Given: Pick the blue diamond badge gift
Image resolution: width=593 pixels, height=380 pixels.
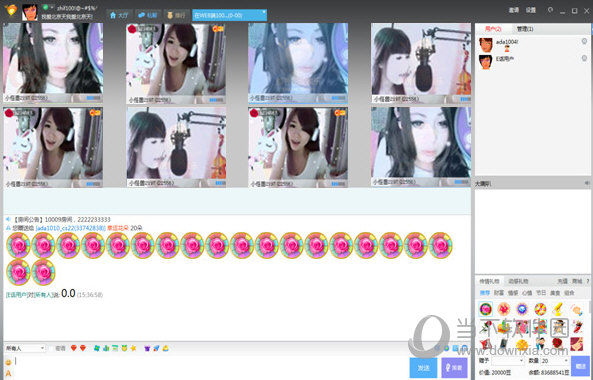Looking at the screenshot, I should click(522, 309).
